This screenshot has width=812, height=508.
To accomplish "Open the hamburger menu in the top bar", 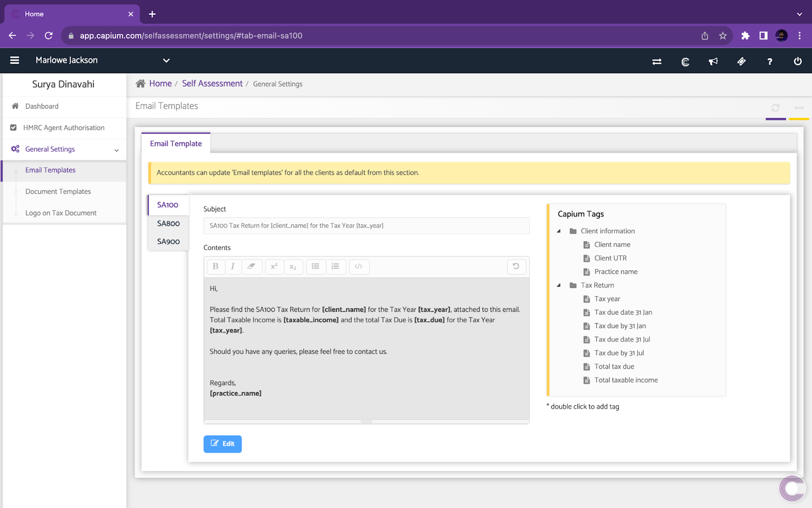I will click(15, 60).
